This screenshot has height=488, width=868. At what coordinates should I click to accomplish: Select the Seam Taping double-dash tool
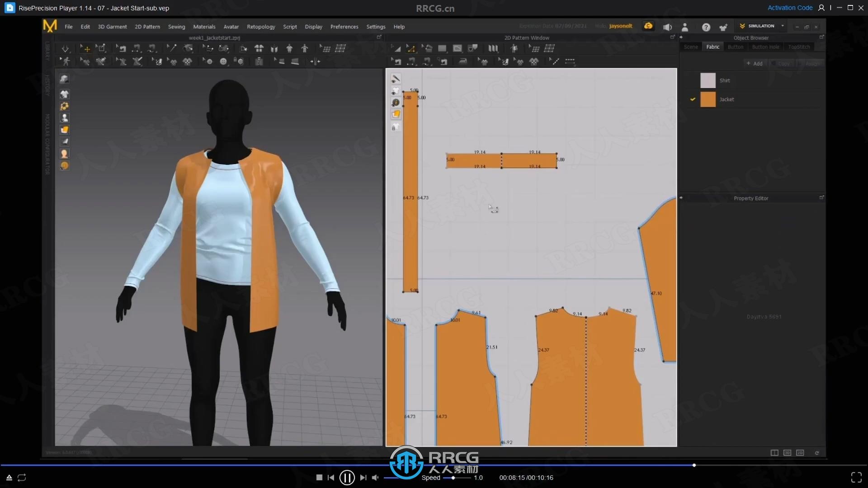point(570,61)
